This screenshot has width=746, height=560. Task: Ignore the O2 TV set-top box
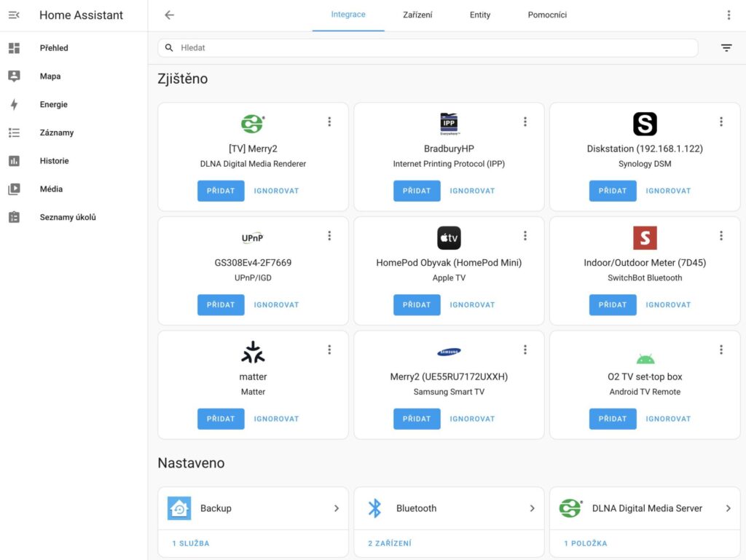pos(668,419)
